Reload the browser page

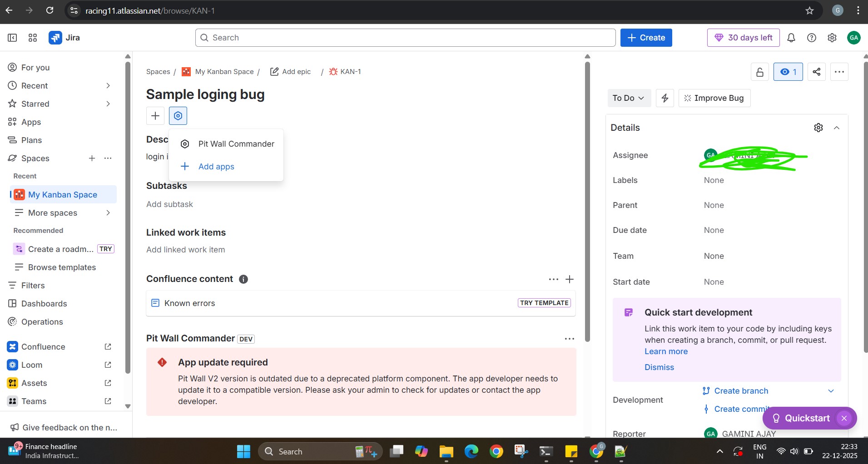click(50, 10)
